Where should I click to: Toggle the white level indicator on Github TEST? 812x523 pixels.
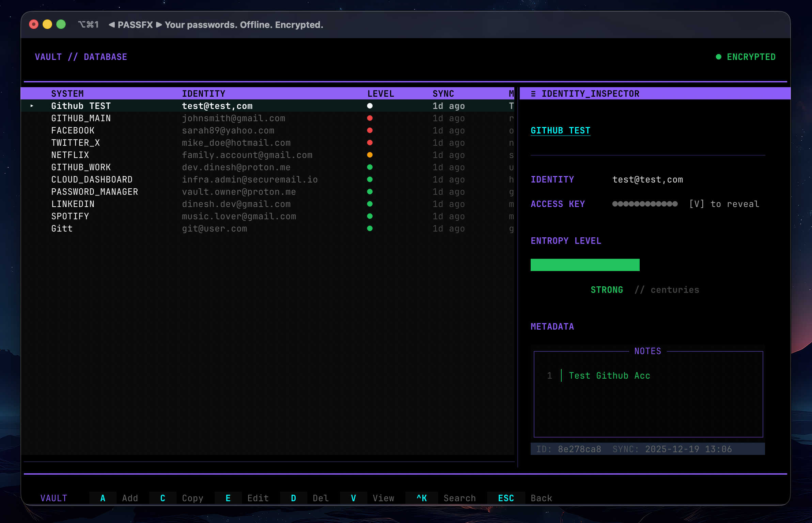pyautogui.click(x=370, y=106)
